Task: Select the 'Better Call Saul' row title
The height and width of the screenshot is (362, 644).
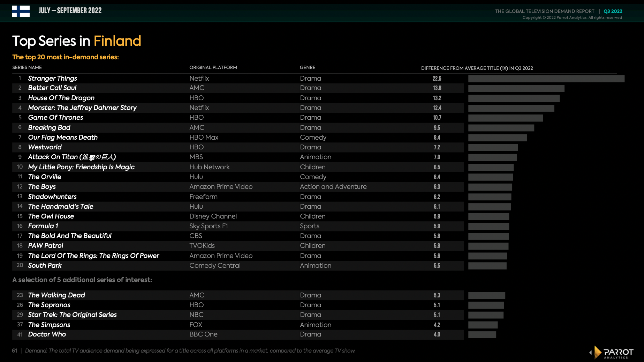Action: tap(52, 88)
